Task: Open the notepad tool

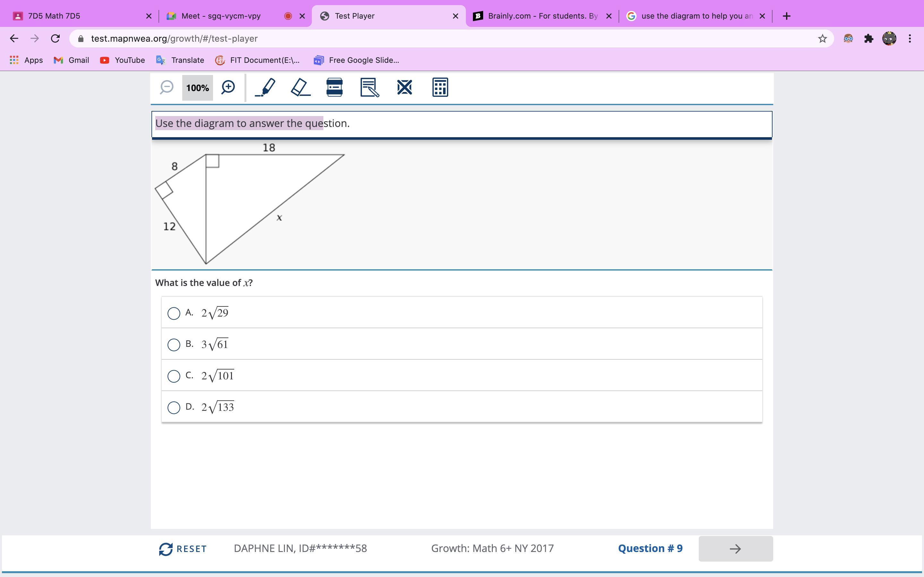Action: 369,88
